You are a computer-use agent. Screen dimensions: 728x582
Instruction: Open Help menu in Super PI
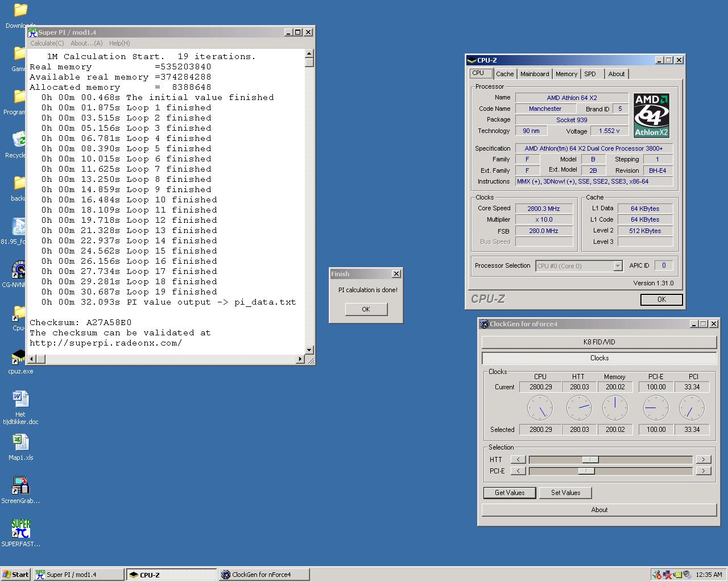click(x=119, y=43)
